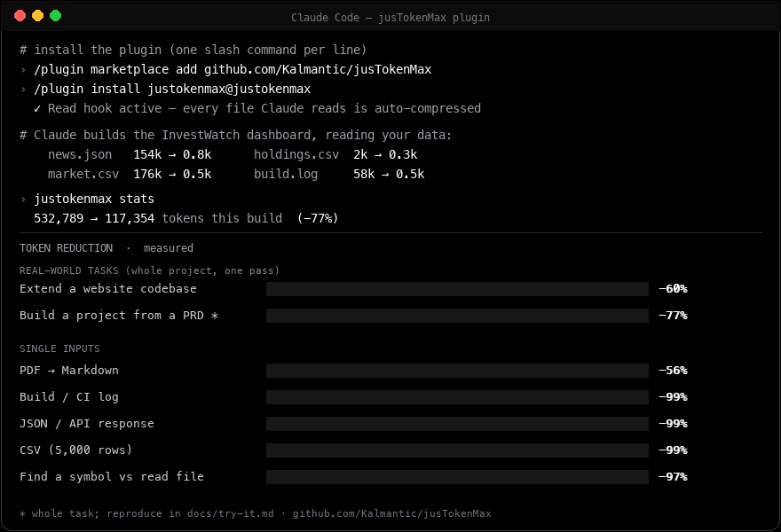Image resolution: width=781 pixels, height=532 pixels.
Task: Click the '(-77%)' build reduction figure
Action: click(x=318, y=218)
